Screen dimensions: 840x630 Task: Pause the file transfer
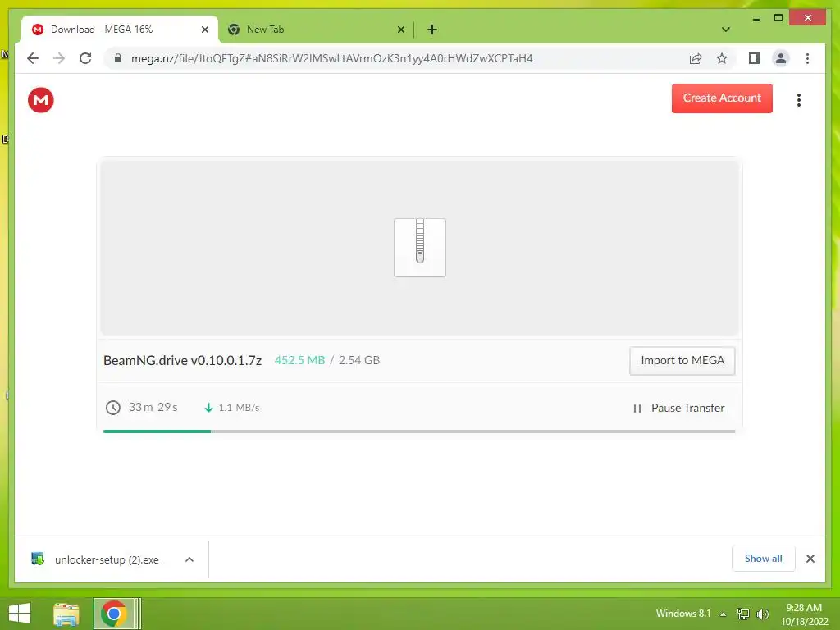(x=678, y=409)
